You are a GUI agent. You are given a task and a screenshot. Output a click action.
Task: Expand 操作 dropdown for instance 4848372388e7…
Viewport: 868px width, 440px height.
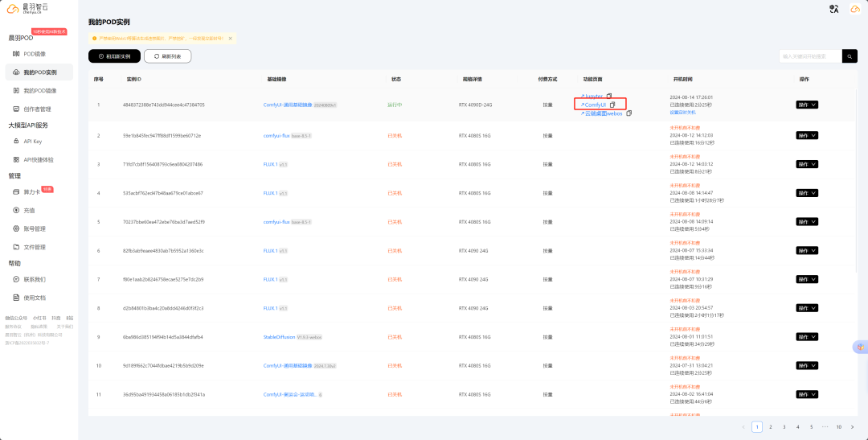[x=807, y=105]
